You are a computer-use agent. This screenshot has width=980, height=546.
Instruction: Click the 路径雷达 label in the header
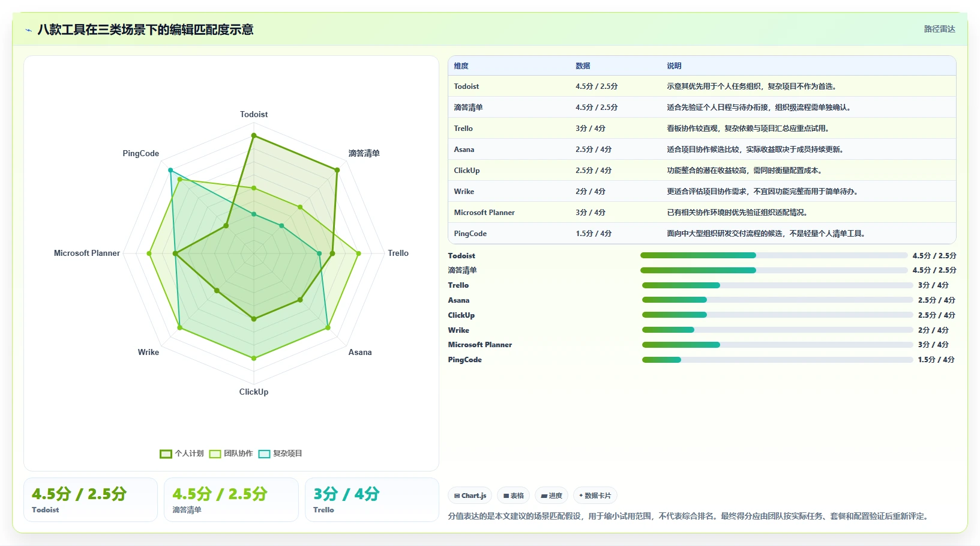(939, 29)
